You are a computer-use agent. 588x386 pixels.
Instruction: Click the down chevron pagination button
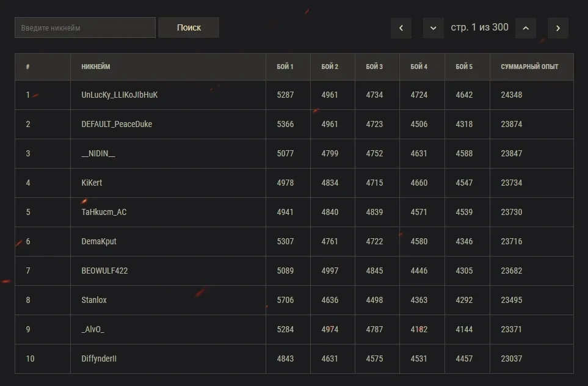tap(434, 28)
